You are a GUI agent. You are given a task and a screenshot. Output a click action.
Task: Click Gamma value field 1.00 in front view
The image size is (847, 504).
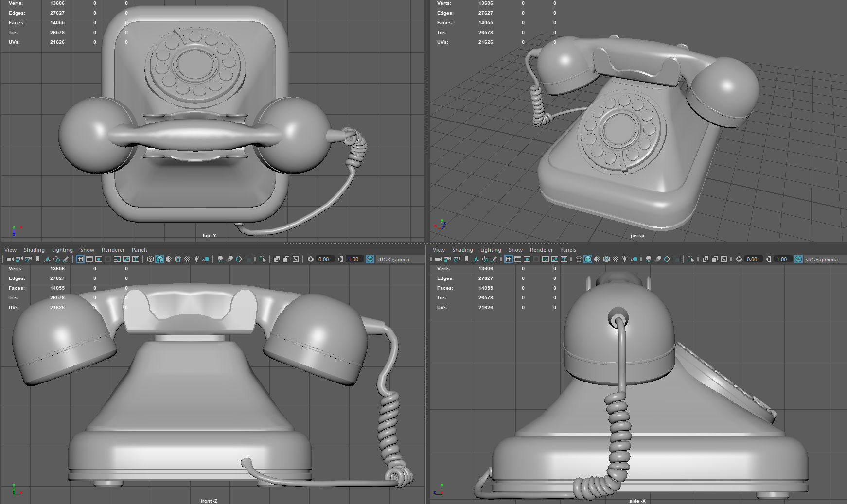coord(354,259)
